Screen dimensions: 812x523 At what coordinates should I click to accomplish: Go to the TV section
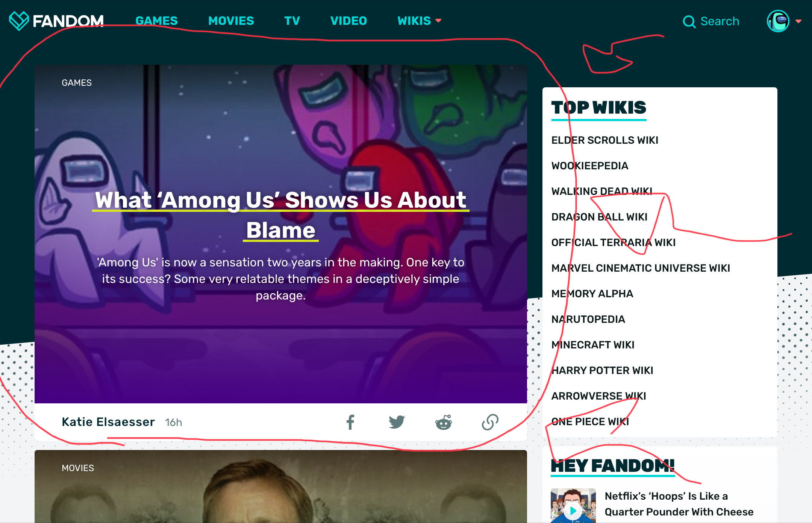[x=292, y=21]
